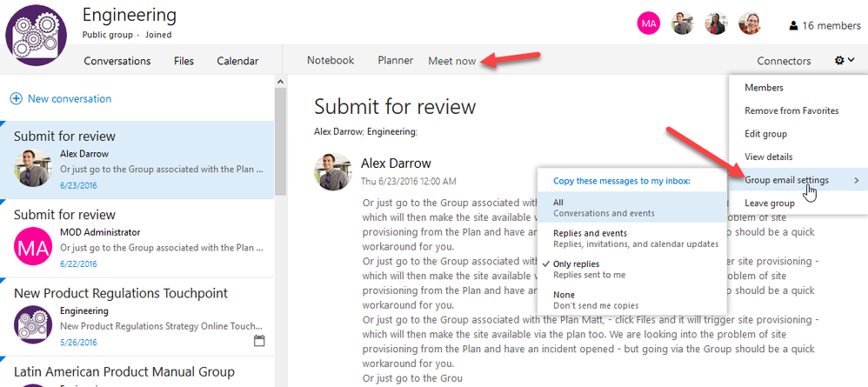
Task: Click the MOD Administrator MA avatar
Action: [x=33, y=246]
